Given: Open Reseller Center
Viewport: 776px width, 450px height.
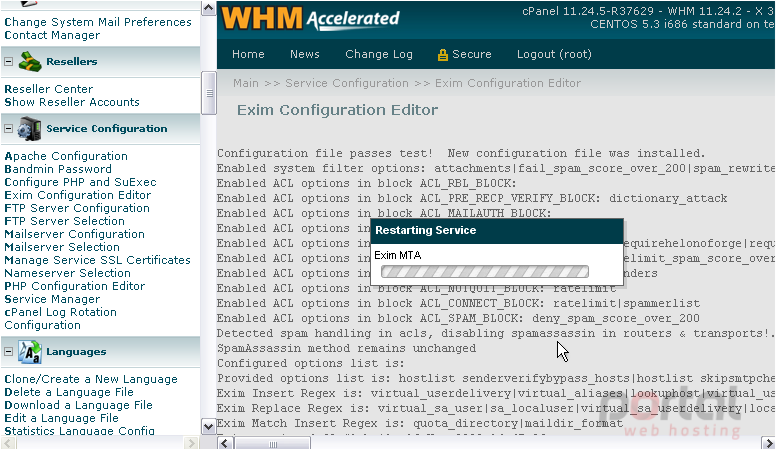Looking at the screenshot, I should click(x=48, y=89).
